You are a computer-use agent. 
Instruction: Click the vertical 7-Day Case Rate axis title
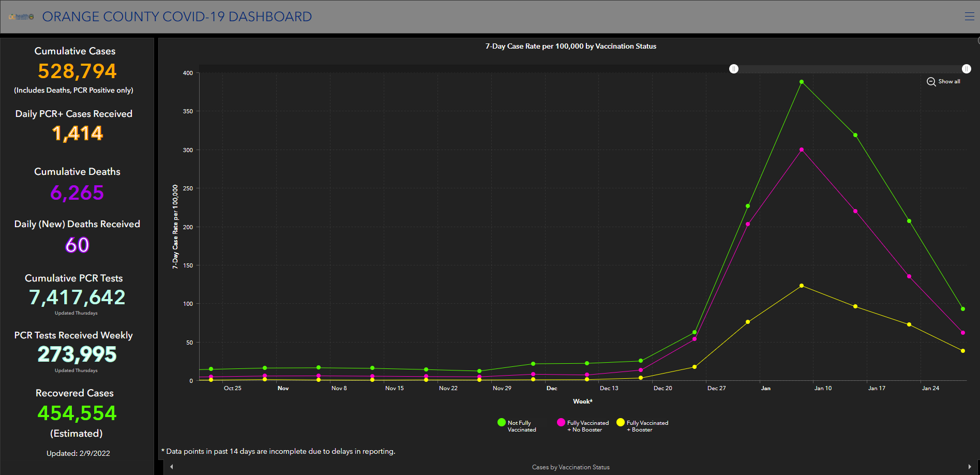pos(175,227)
